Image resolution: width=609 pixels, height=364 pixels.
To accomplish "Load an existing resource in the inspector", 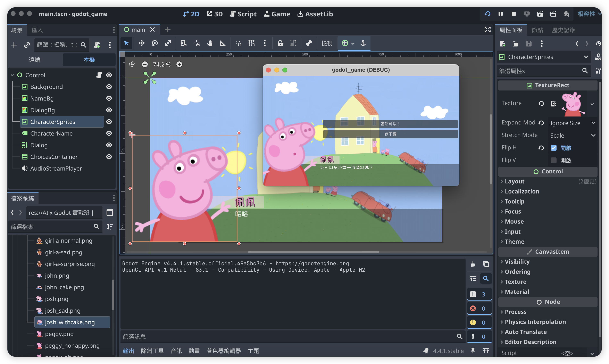I will click(x=516, y=44).
